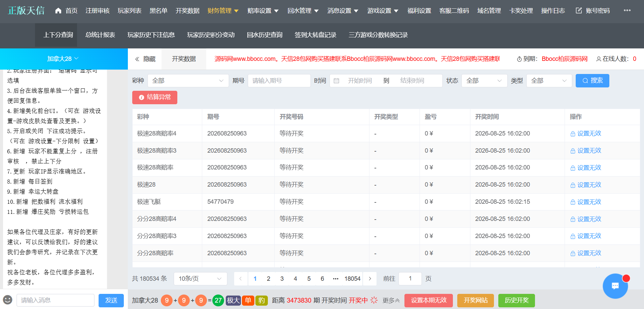
Task: Click the loading spinner icon next to 开奖中
Action: [x=374, y=300]
